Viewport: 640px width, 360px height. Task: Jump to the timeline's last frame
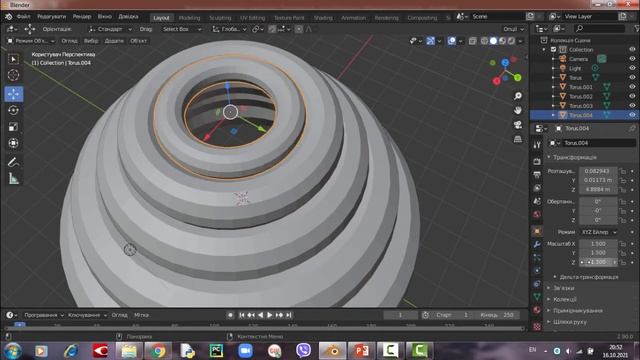click(289, 315)
